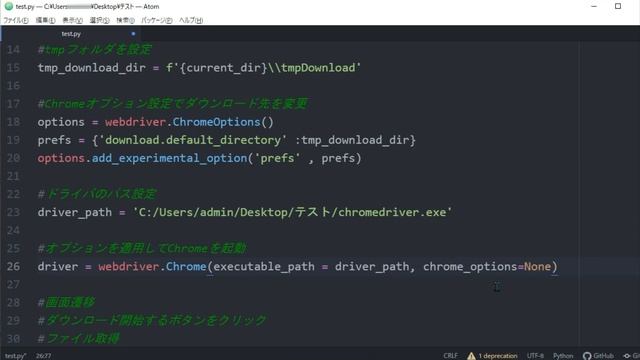
Task: Open the 選択(S) menu
Action: click(x=99, y=20)
